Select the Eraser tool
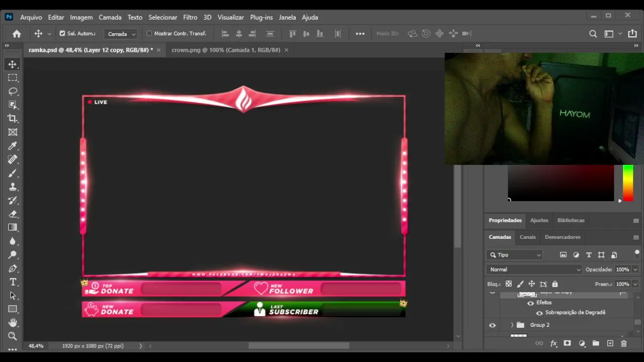644x362 pixels. 13,214
